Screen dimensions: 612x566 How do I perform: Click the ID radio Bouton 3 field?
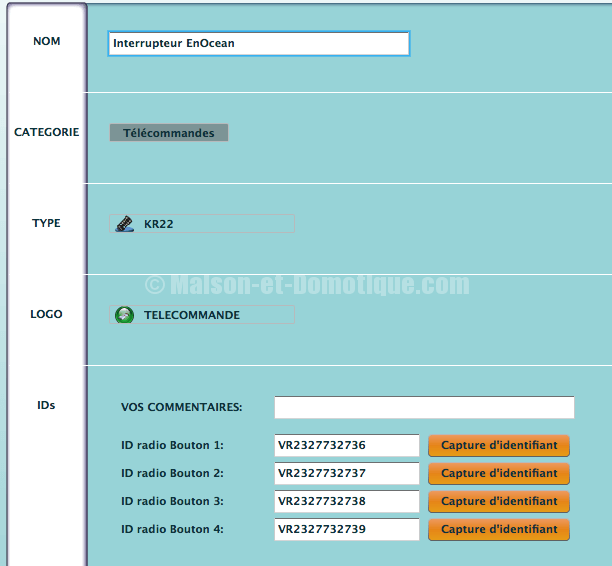click(x=347, y=501)
